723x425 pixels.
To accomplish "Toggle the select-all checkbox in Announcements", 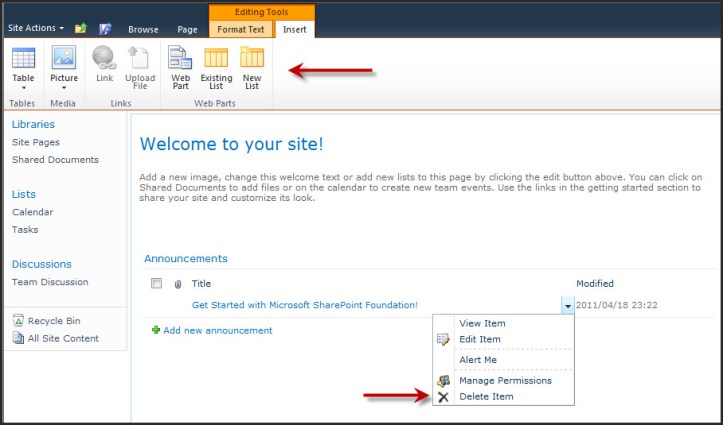I will (156, 284).
